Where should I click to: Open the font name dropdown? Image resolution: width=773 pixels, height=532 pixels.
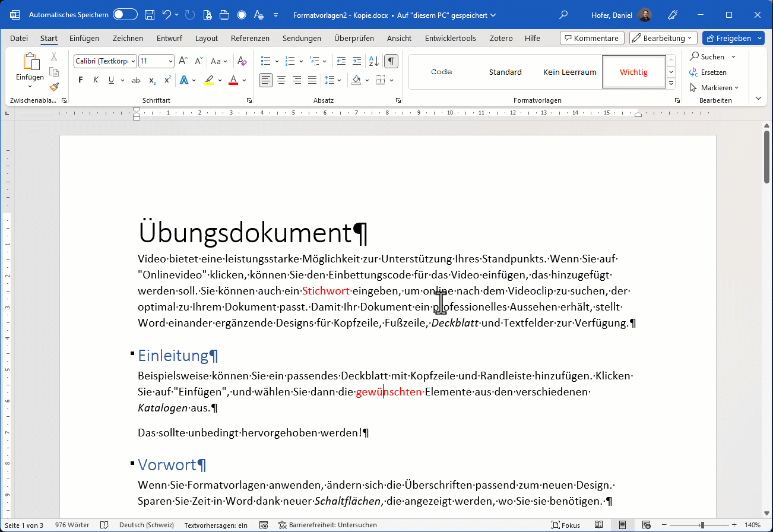[x=133, y=61]
